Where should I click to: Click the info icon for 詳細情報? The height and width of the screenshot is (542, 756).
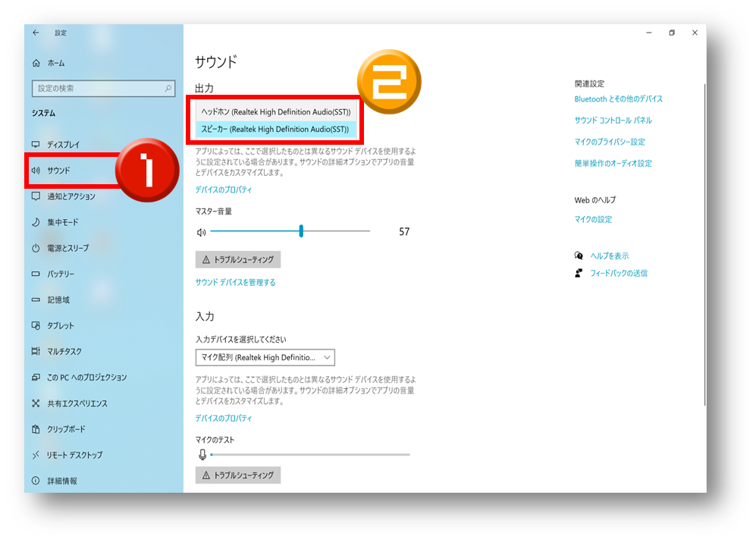click(36, 481)
